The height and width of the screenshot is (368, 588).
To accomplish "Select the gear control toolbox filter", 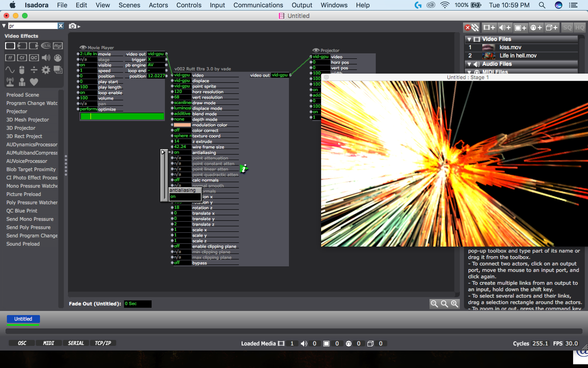I will [46, 70].
